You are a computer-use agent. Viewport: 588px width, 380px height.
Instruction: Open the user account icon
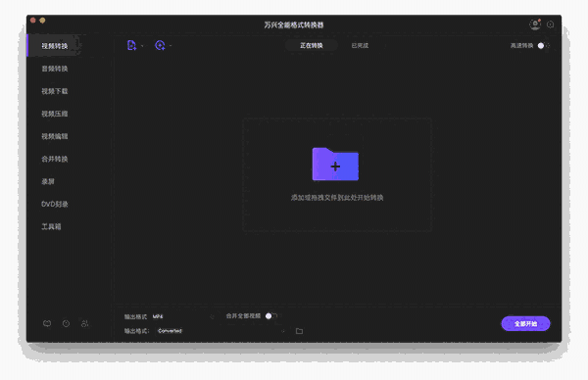[535, 24]
